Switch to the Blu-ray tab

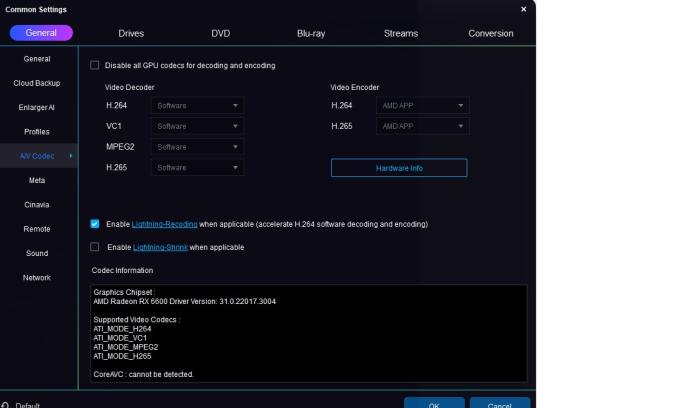click(310, 33)
